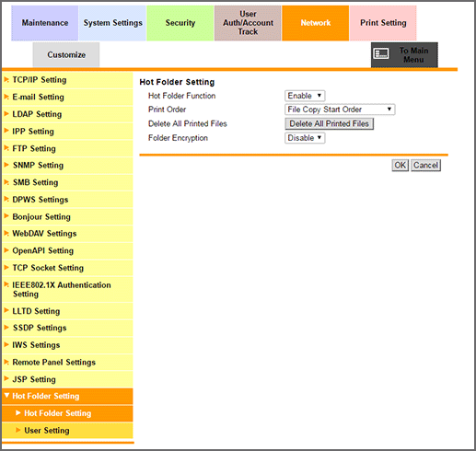Click the Cancel button

tap(425, 166)
